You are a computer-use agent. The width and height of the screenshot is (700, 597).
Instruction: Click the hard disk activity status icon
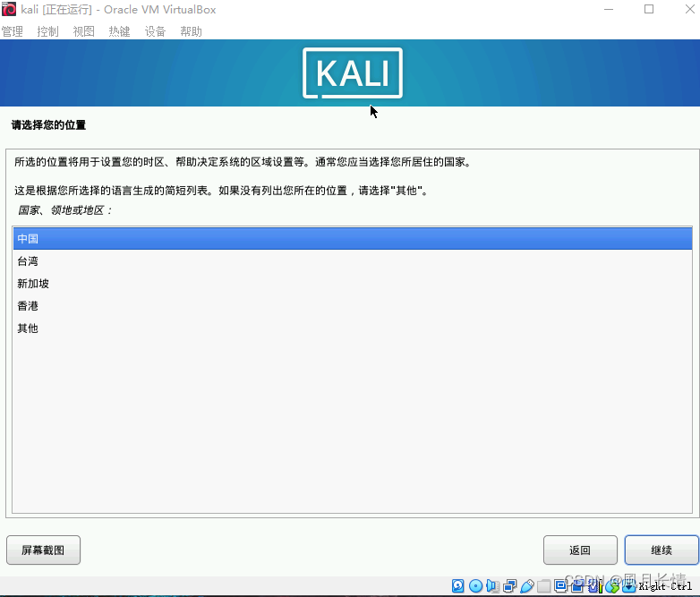458,586
